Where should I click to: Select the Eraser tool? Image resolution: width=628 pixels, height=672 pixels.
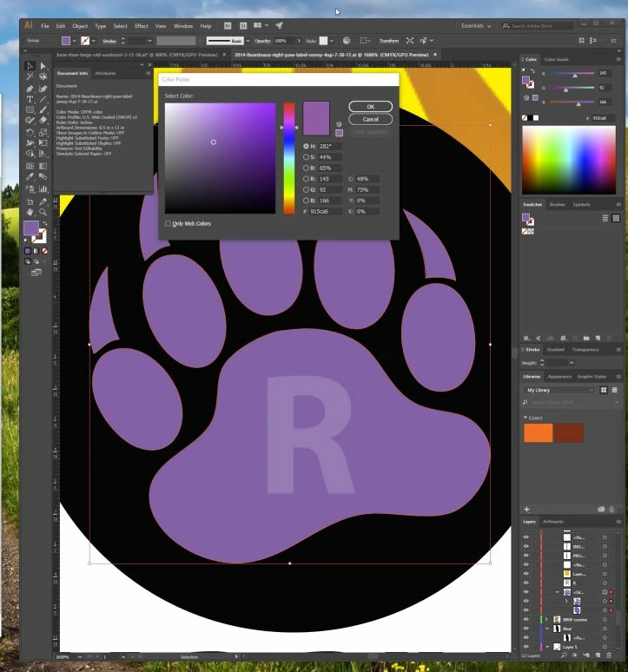43,121
